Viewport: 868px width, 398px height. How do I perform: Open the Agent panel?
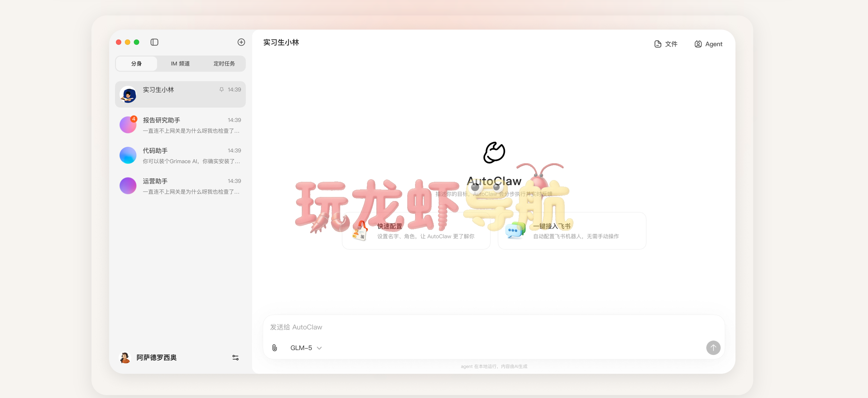[708, 44]
